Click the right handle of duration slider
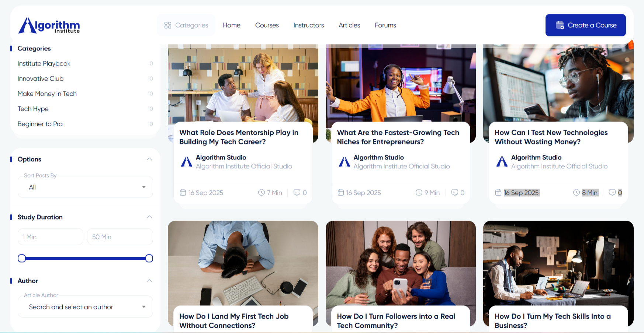The height and width of the screenshot is (333, 644). [x=149, y=258]
